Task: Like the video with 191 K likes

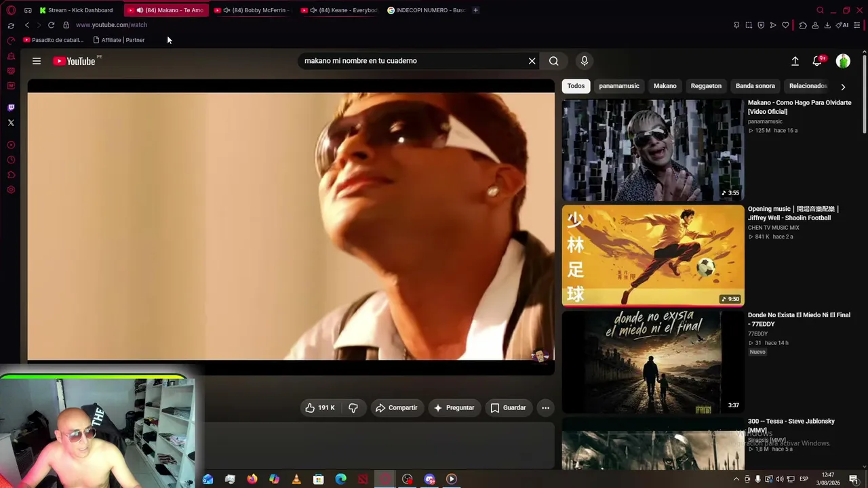Action: pyautogui.click(x=319, y=407)
